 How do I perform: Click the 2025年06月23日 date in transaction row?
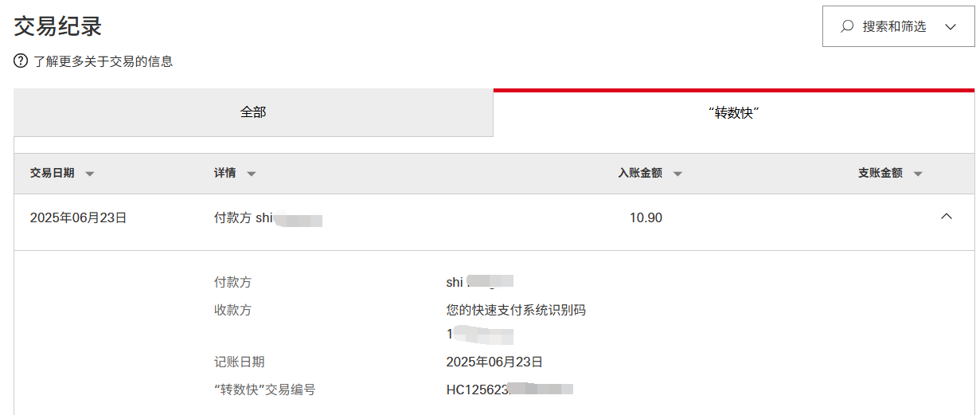coord(78,217)
